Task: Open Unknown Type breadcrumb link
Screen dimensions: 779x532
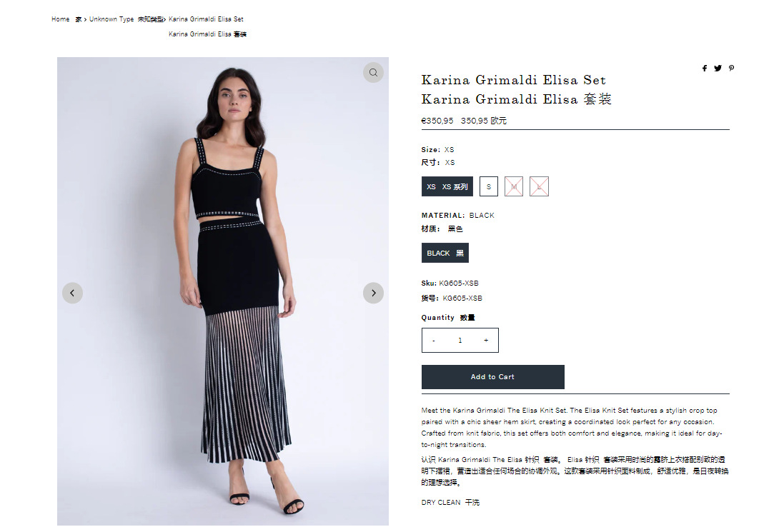Action: coord(111,19)
